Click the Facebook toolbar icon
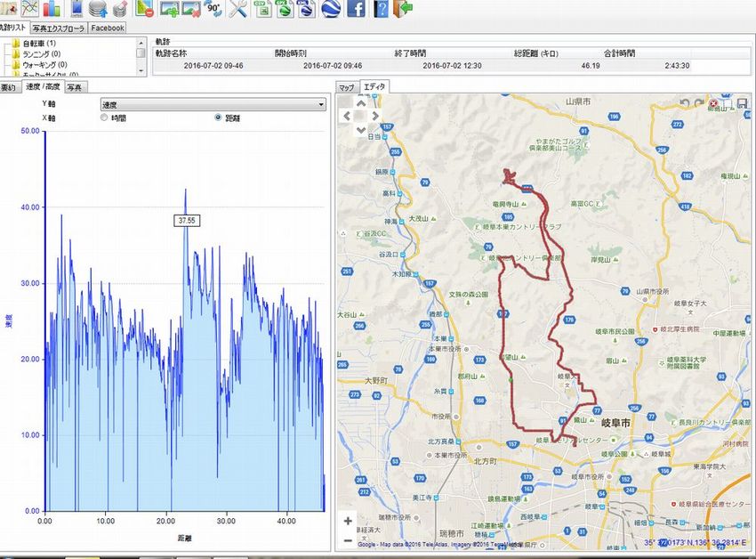Screen dimensions: 756x559 pos(356,8)
